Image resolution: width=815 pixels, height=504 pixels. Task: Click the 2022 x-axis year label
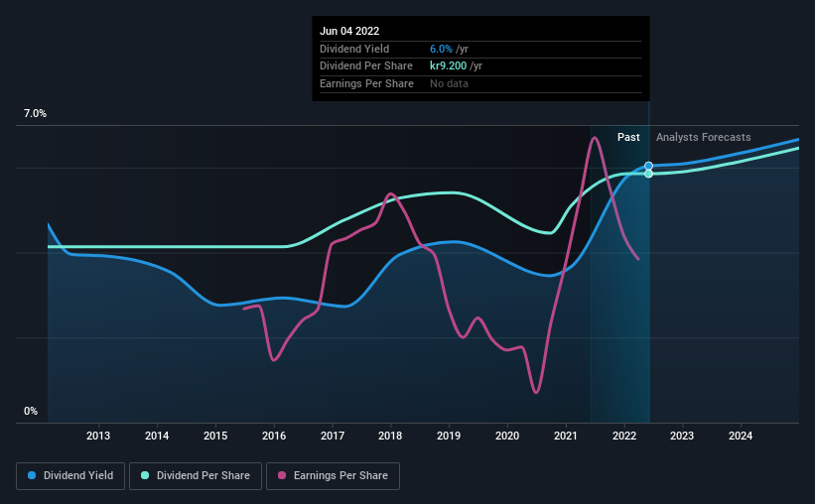pyautogui.click(x=624, y=436)
